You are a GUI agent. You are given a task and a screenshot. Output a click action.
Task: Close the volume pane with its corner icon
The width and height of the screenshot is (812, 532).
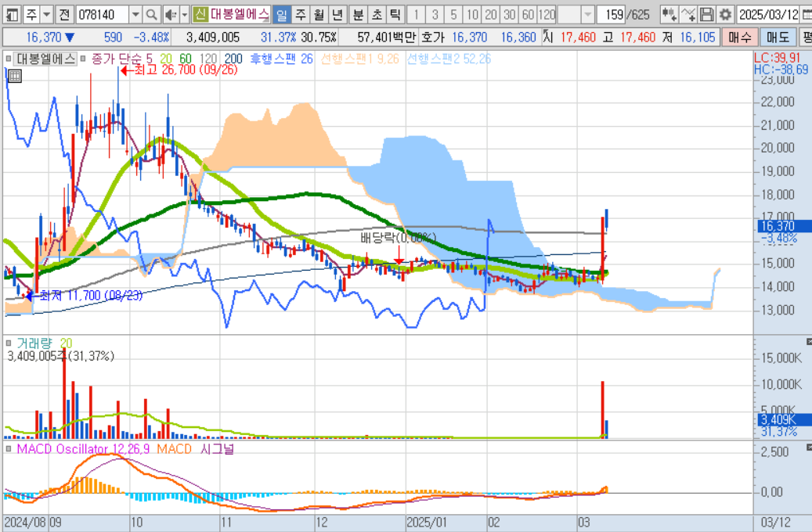[x=809, y=342]
